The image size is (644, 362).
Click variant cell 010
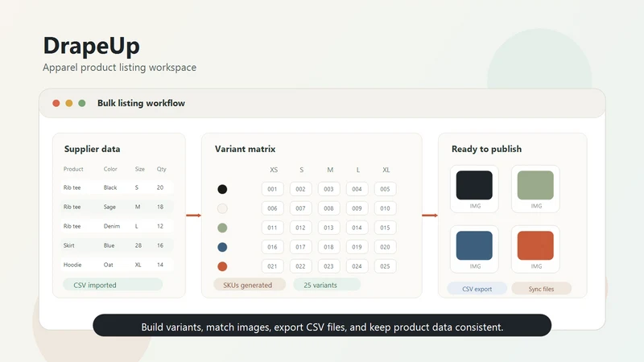tap(385, 208)
